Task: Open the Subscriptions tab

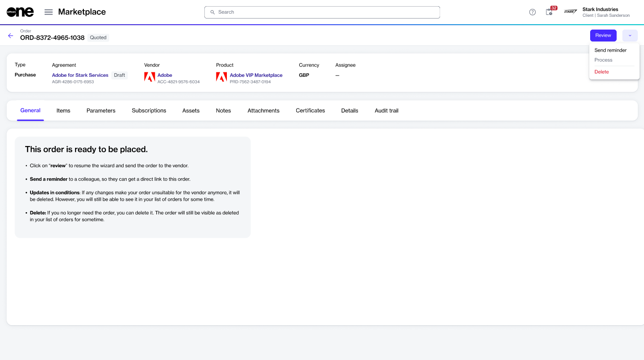Action: tap(149, 111)
